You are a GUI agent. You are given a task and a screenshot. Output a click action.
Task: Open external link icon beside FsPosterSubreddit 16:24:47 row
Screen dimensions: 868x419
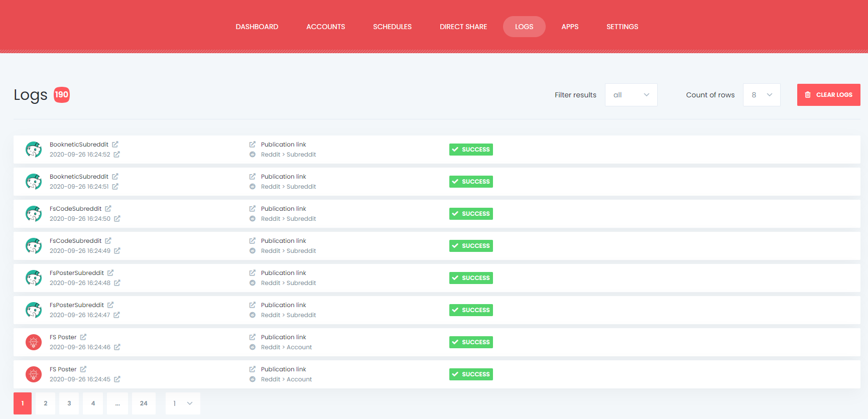coord(110,305)
